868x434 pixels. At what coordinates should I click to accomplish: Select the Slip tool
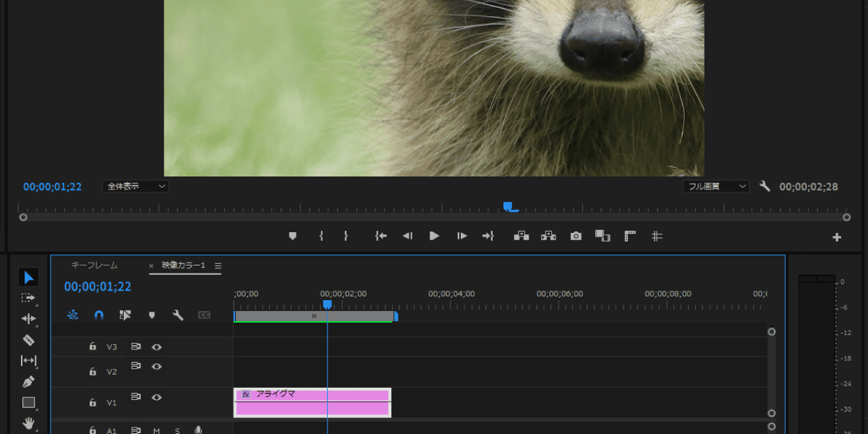(x=28, y=360)
